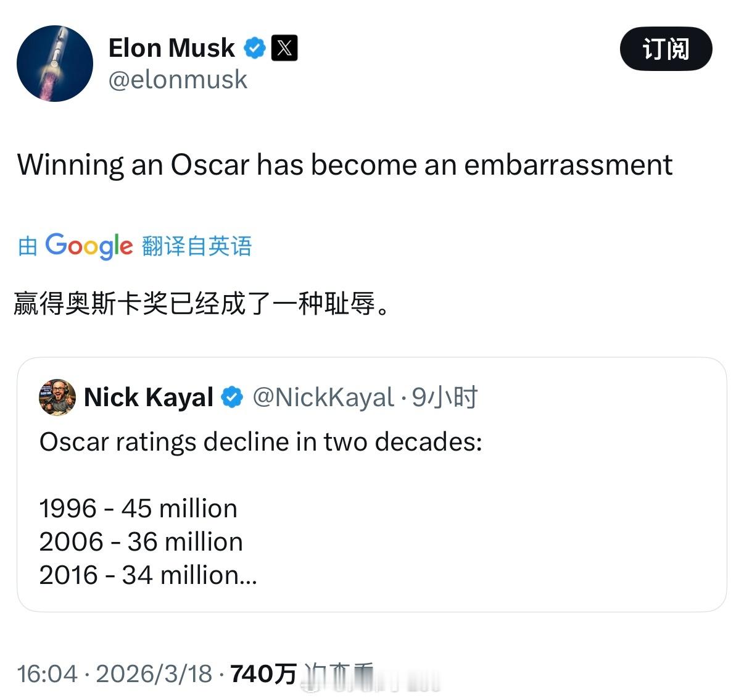
Task: Click the 翻译自英语 translation link
Action: point(197,246)
